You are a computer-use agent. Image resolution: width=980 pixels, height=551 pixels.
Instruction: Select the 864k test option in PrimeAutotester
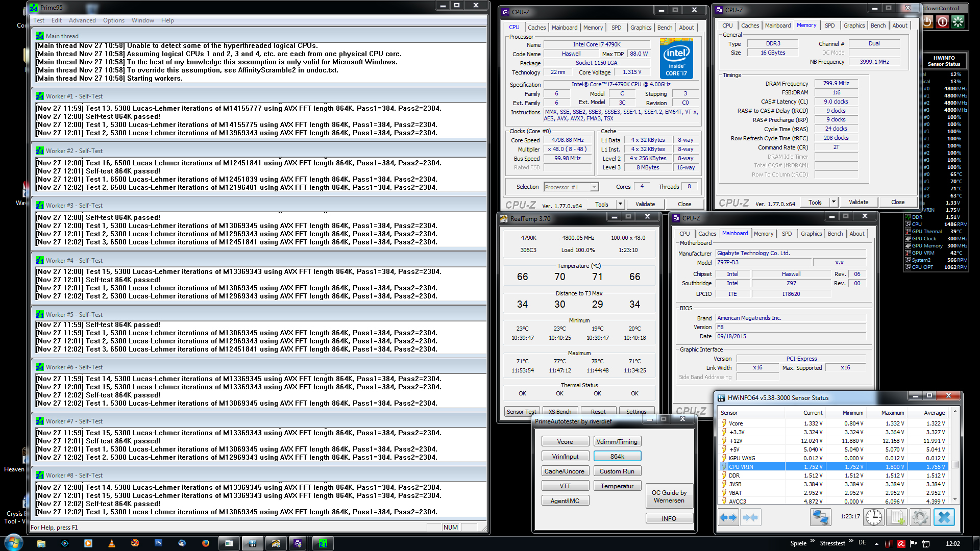tap(617, 457)
